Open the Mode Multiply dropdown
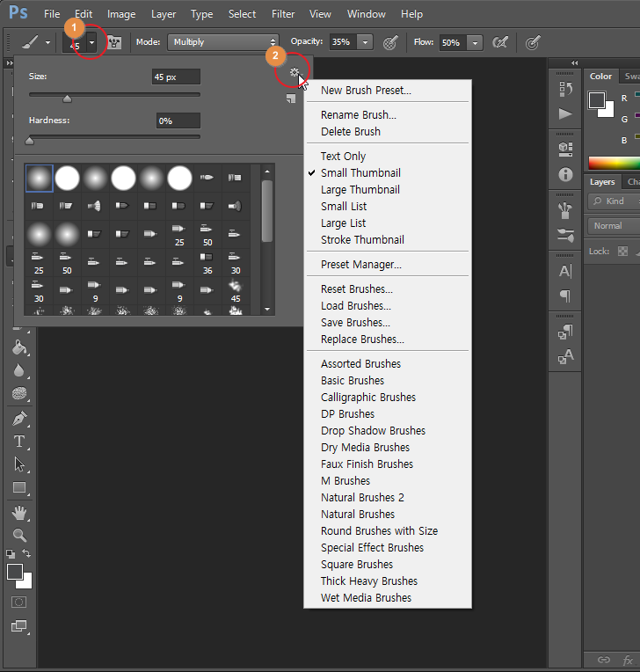640x672 pixels. pos(222,42)
